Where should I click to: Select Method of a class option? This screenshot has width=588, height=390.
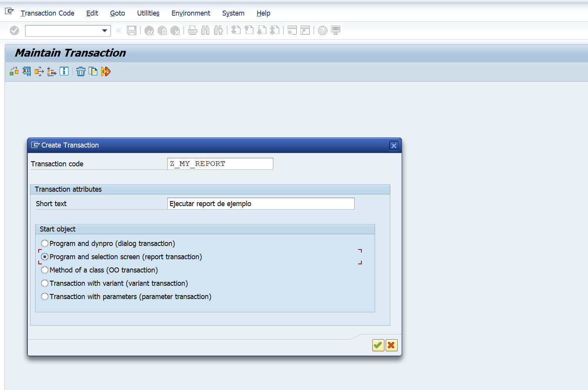[45, 270]
